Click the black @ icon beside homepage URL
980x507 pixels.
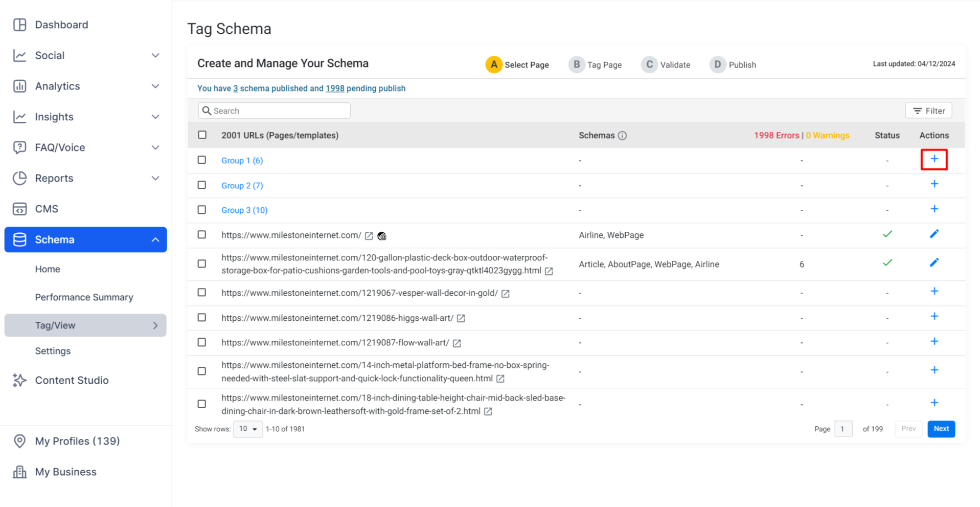(x=382, y=236)
